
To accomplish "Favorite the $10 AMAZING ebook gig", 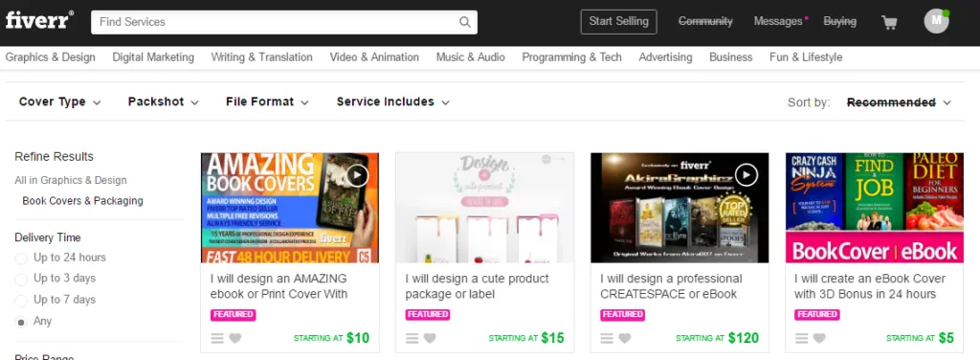I will coord(235,338).
